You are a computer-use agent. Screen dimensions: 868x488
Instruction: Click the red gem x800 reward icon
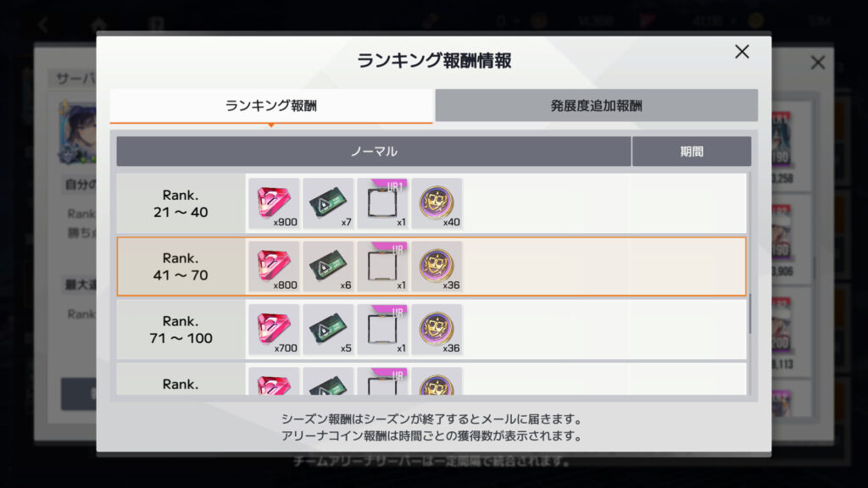pyautogui.click(x=274, y=266)
